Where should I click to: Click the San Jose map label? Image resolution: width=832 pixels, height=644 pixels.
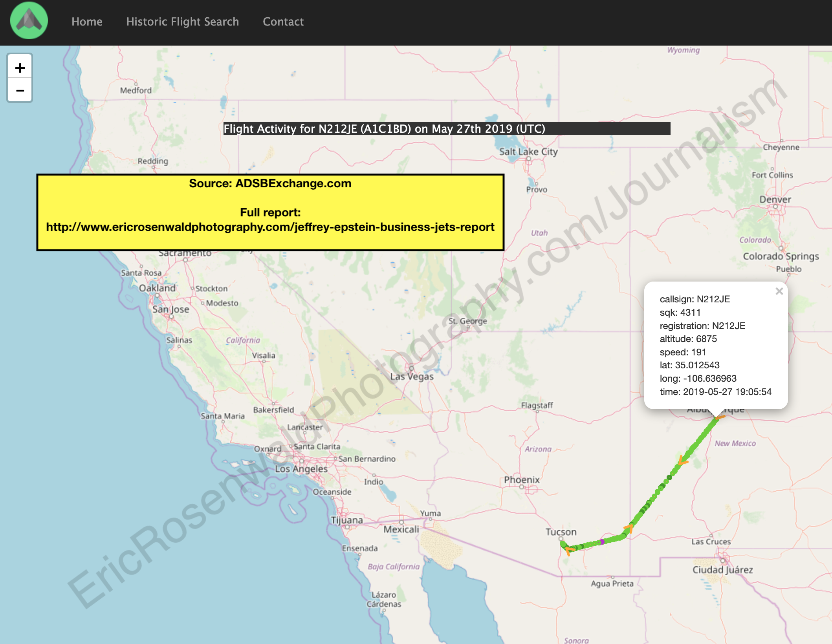171,309
